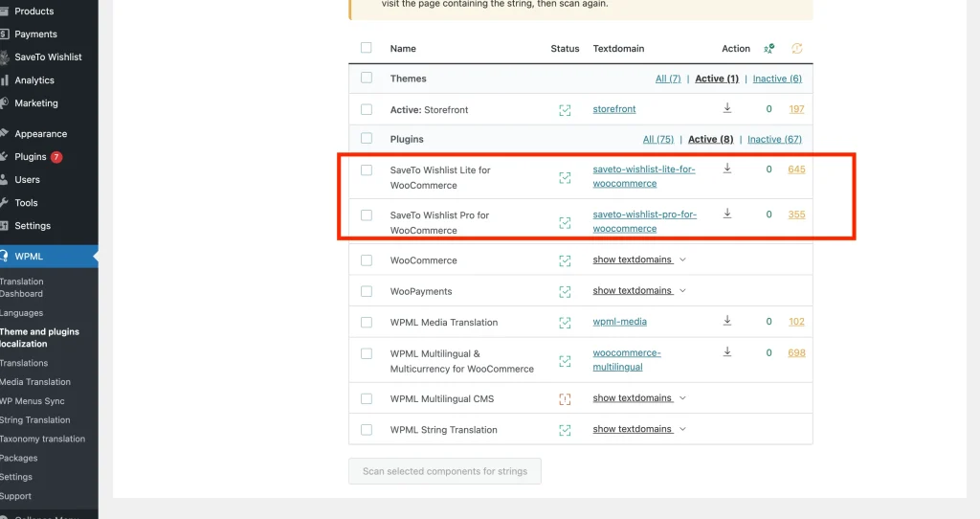
Task: Click SaveTo Wishlist Pro status icon
Action: (x=565, y=223)
